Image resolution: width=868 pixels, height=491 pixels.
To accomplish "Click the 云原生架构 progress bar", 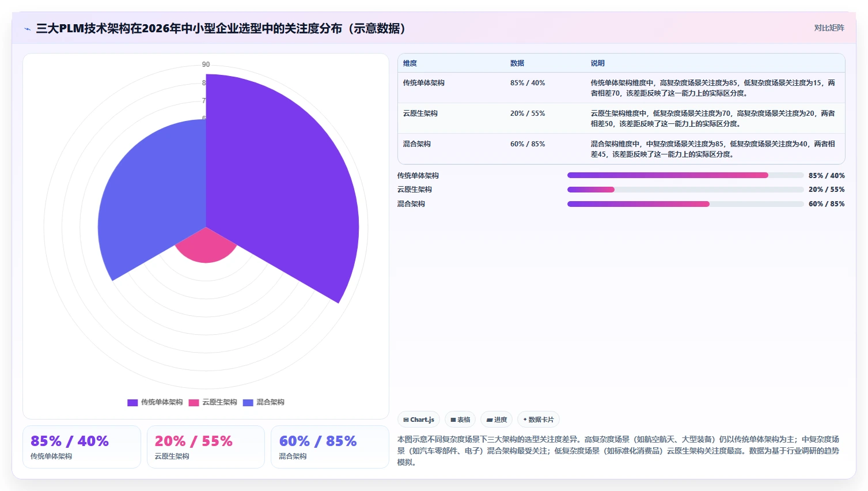I will click(685, 190).
